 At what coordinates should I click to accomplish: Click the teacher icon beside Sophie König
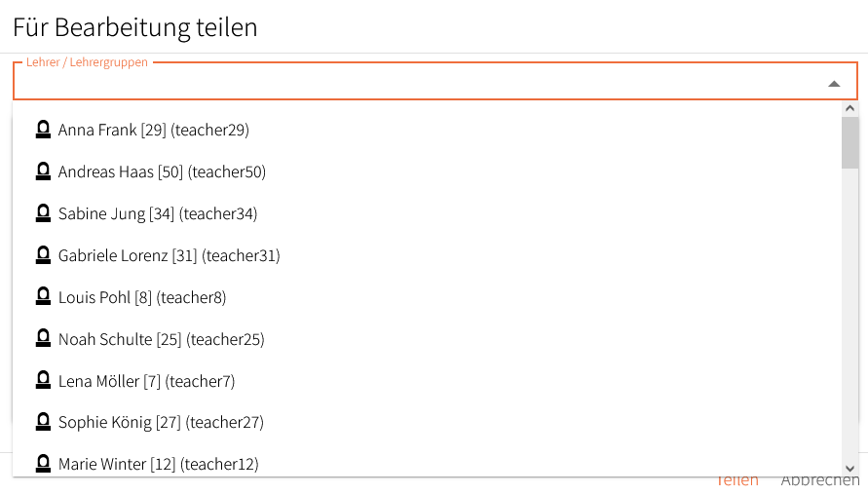43,422
